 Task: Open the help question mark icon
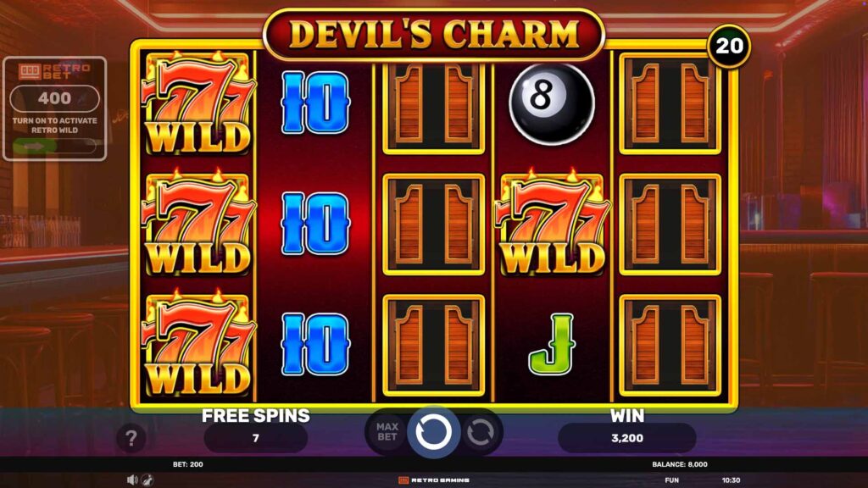[x=131, y=438]
